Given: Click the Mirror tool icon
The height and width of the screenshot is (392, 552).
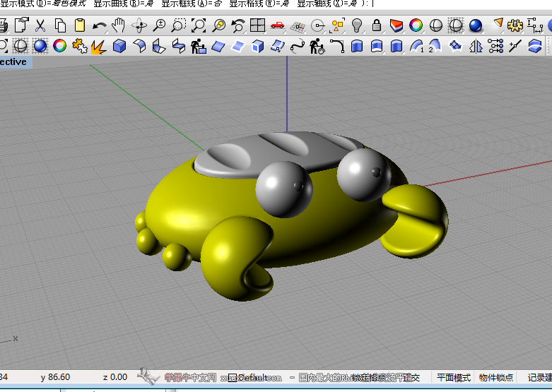Looking at the screenshot, I should (x=476, y=46).
